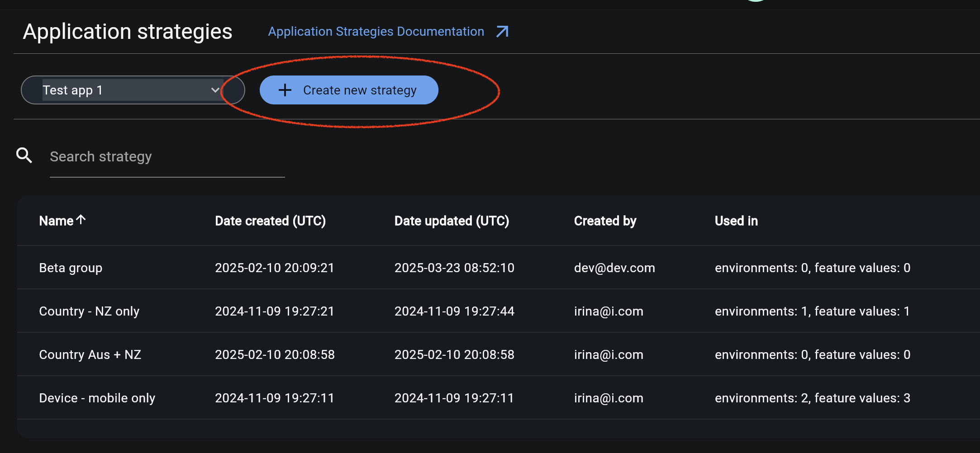Viewport: 980px width, 453px height.
Task: Click dev@dev.com in the Beta group row
Action: point(614,267)
